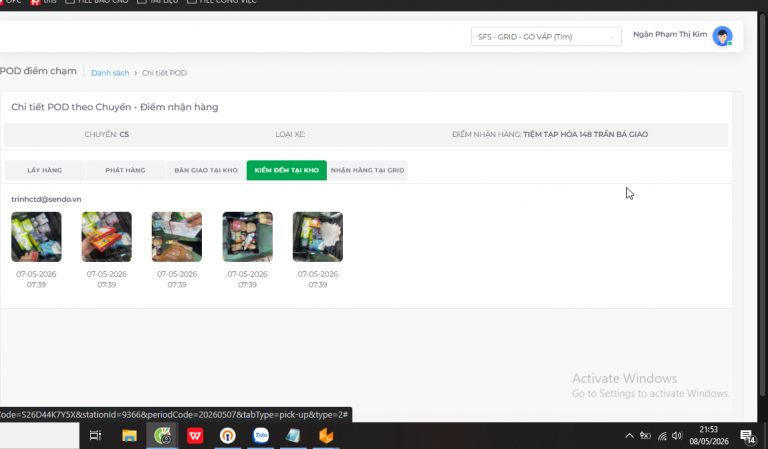Open the Ngân Phạm Thị Kim account name
768x449 pixels.
pyautogui.click(x=670, y=34)
